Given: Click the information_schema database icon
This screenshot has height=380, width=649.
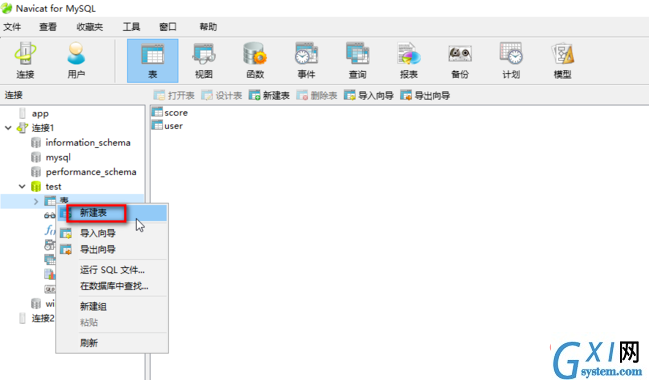Looking at the screenshot, I should coord(36,143).
